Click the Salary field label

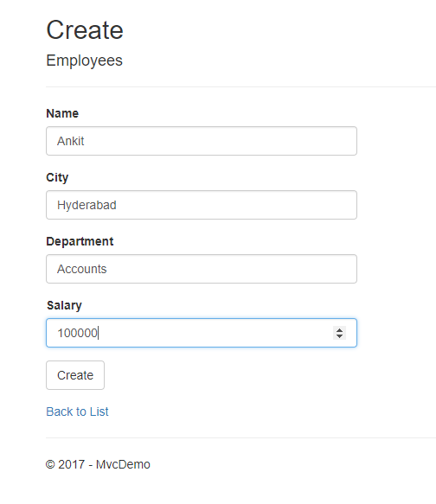(x=64, y=305)
